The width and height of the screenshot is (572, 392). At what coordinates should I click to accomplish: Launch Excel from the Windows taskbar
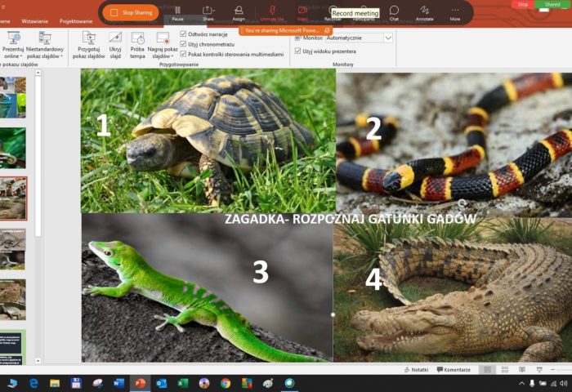pyautogui.click(x=183, y=383)
